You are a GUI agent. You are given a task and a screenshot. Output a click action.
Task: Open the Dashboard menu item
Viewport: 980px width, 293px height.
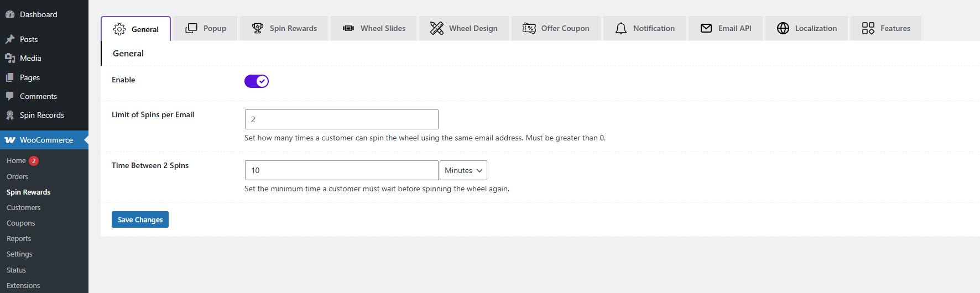44,14
